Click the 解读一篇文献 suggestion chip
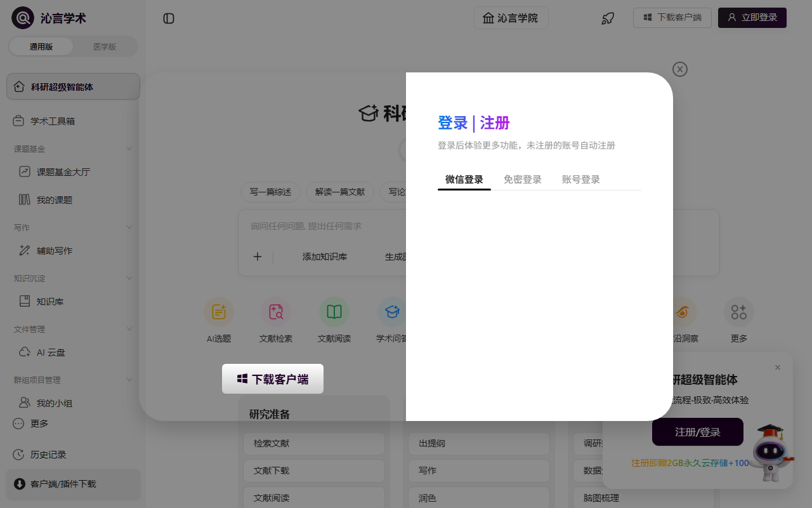812x508 pixels. pos(340,192)
